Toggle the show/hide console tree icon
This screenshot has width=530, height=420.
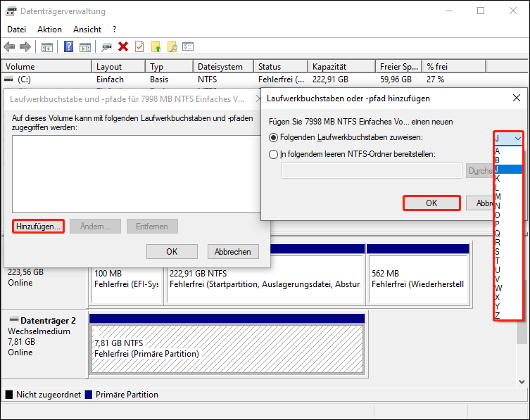(x=47, y=47)
